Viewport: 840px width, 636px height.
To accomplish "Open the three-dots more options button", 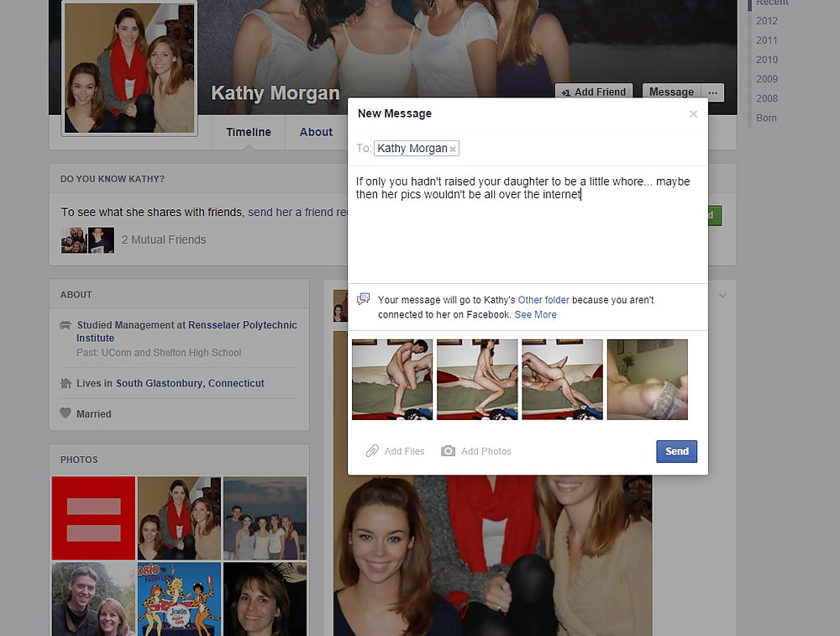I will [x=712, y=92].
